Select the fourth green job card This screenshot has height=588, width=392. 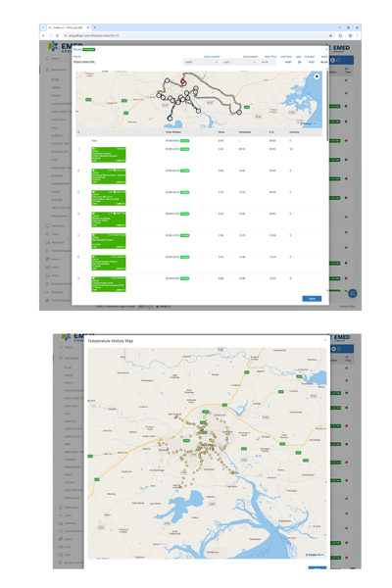109,220
